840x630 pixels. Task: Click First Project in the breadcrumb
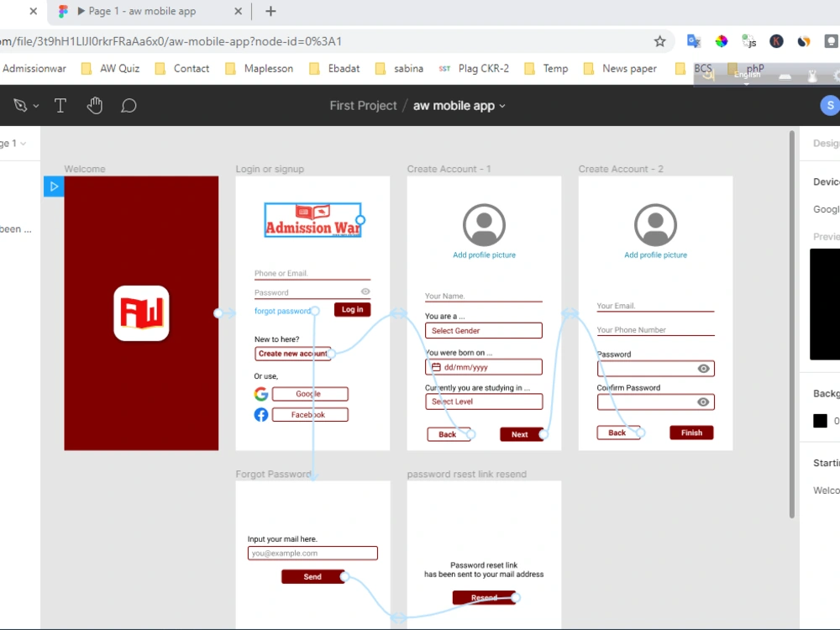(x=362, y=106)
